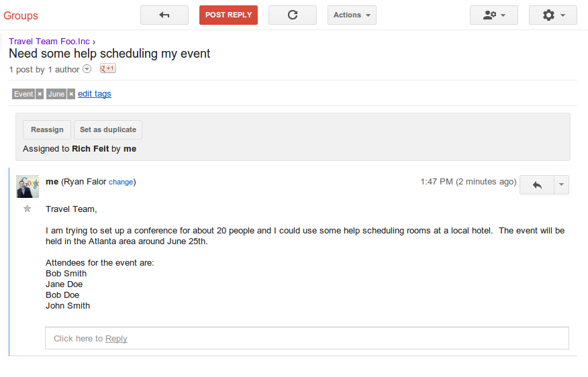This screenshot has width=588, height=377.
Task: Expand the author count dropdown arrow
Action: pyautogui.click(x=87, y=70)
